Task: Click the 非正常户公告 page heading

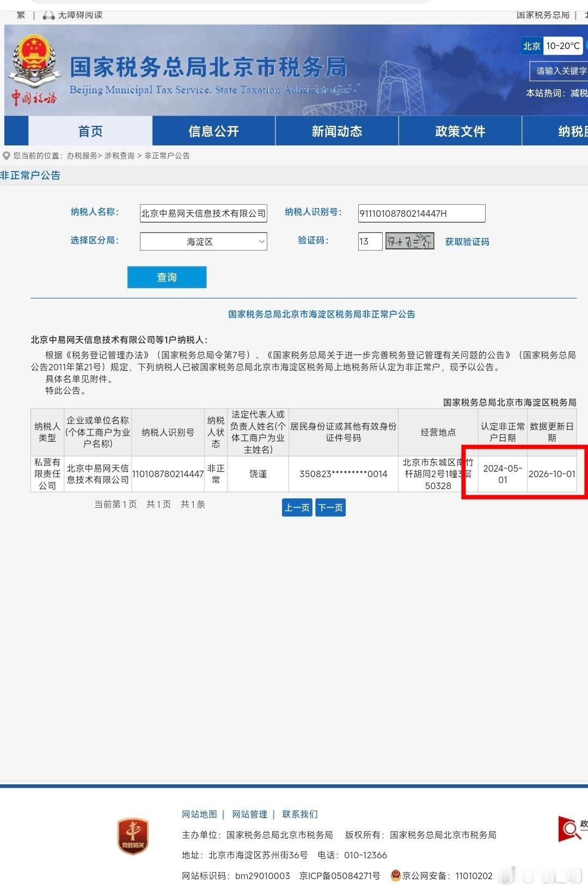Action: point(30,175)
